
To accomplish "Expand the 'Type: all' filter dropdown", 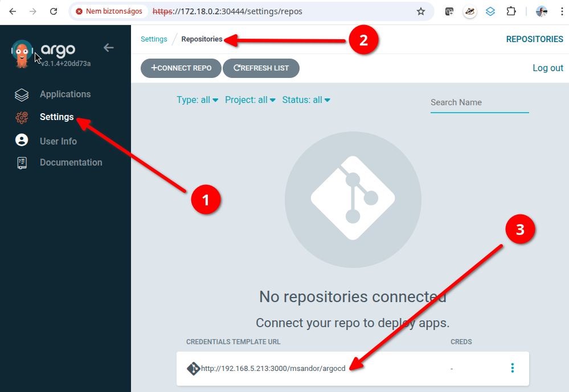I will tap(198, 100).
